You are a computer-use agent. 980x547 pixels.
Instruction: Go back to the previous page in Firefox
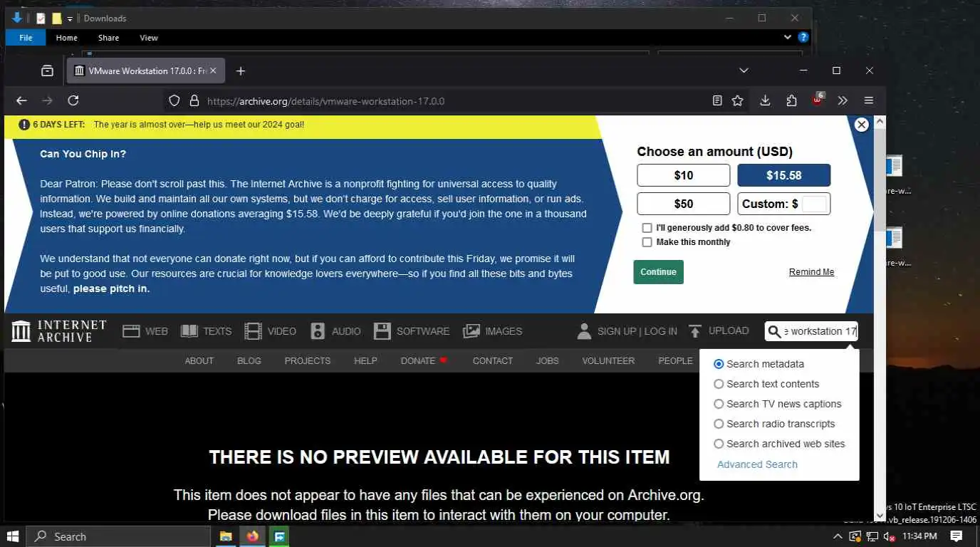(21, 101)
